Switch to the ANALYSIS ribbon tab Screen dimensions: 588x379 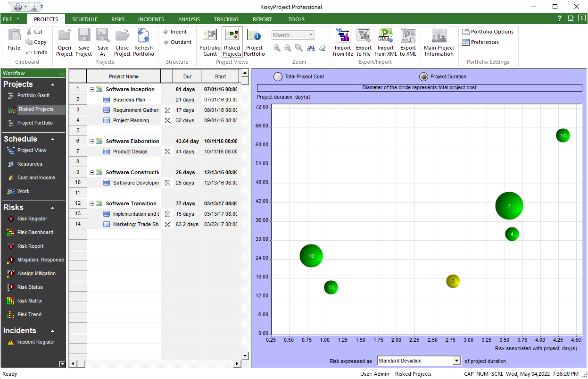click(x=189, y=19)
